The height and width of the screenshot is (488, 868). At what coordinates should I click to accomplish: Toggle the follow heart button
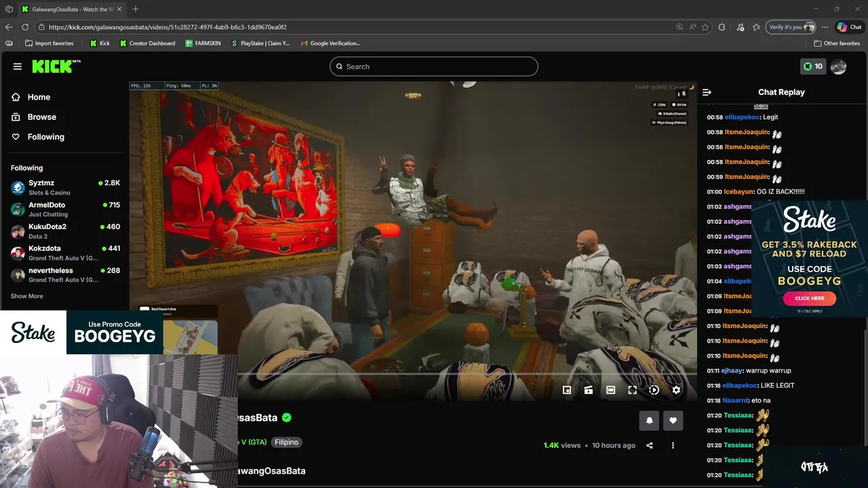coord(673,421)
